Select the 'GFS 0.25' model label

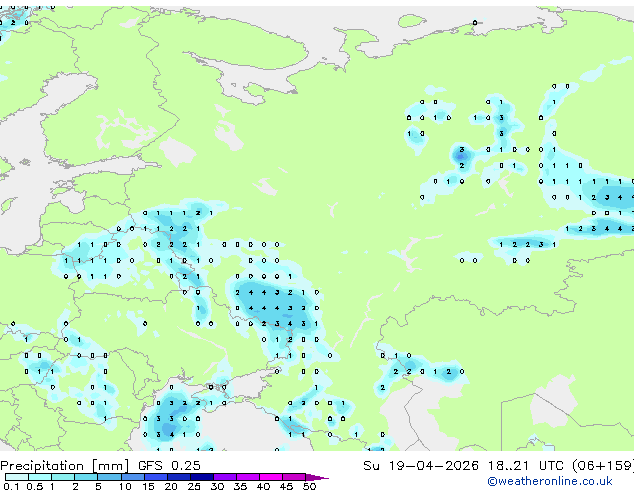[169, 466]
